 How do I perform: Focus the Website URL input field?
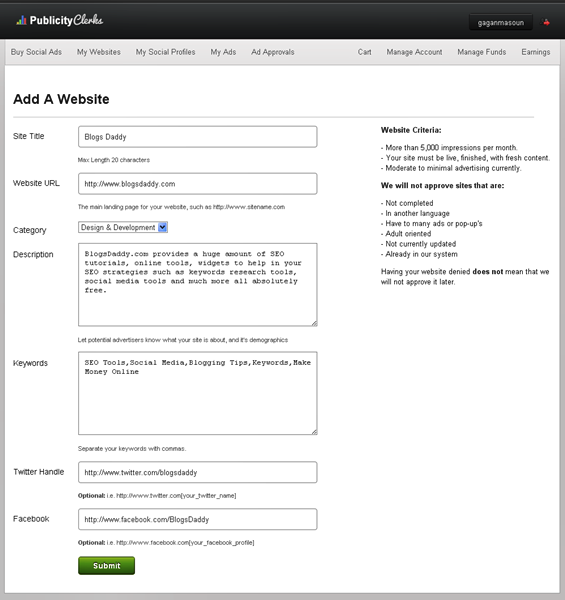click(x=198, y=184)
